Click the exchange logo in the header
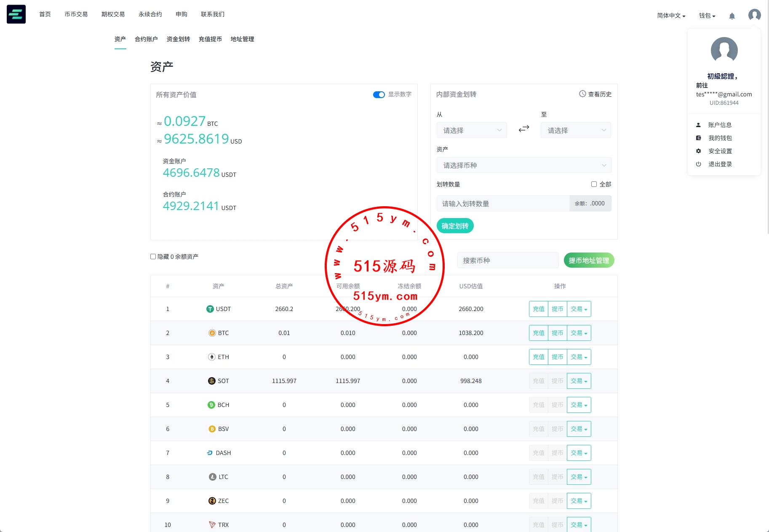 tap(16, 14)
